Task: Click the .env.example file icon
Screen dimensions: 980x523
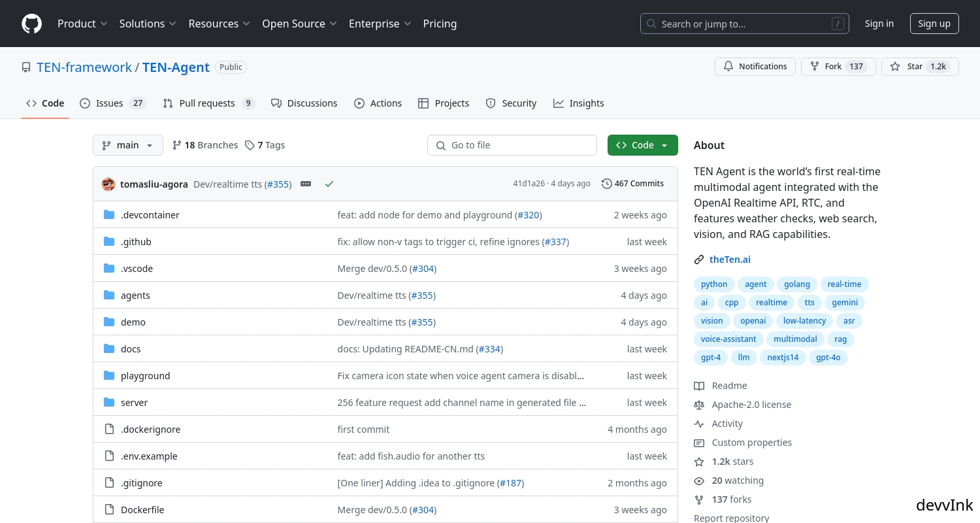Action: (109, 456)
